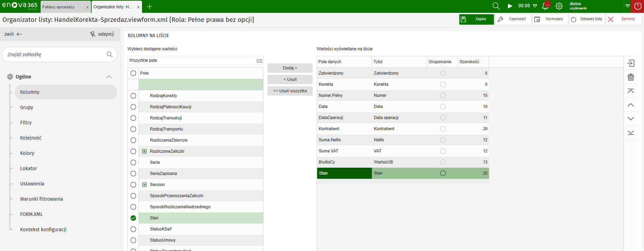
Task: Switch to Faktury sprzedaży tab
Action: pos(59,7)
